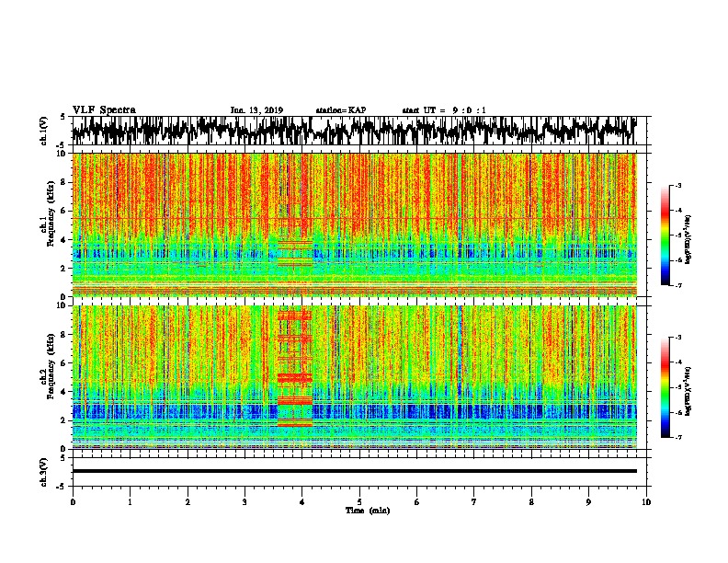728x563 pixels.
Task: Click the time axis tick label 1
Action: point(130,502)
